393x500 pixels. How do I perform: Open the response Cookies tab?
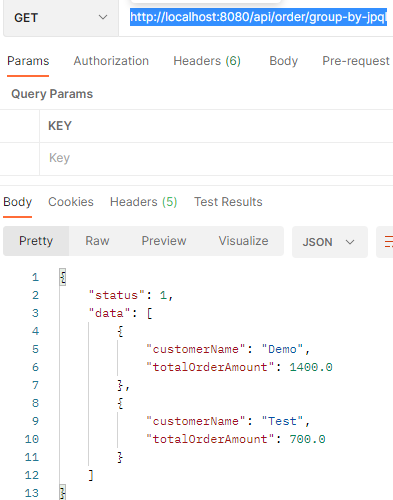pyautogui.click(x=71, y=202)
